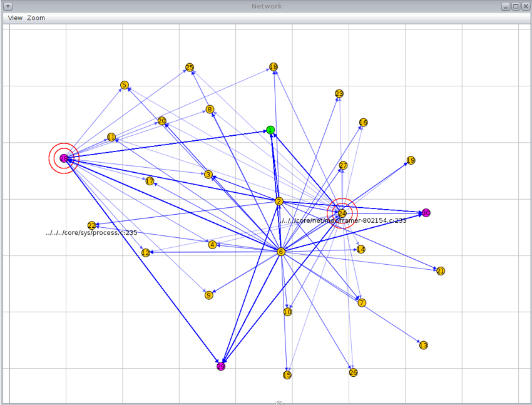The height and width of the screenshot is (405, 532).
Task: Select node 19 on the right side
Action: click(411, 160)
